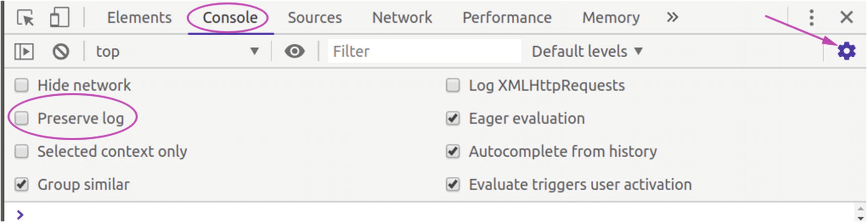Close the DevTools panel

pos(846,18)
